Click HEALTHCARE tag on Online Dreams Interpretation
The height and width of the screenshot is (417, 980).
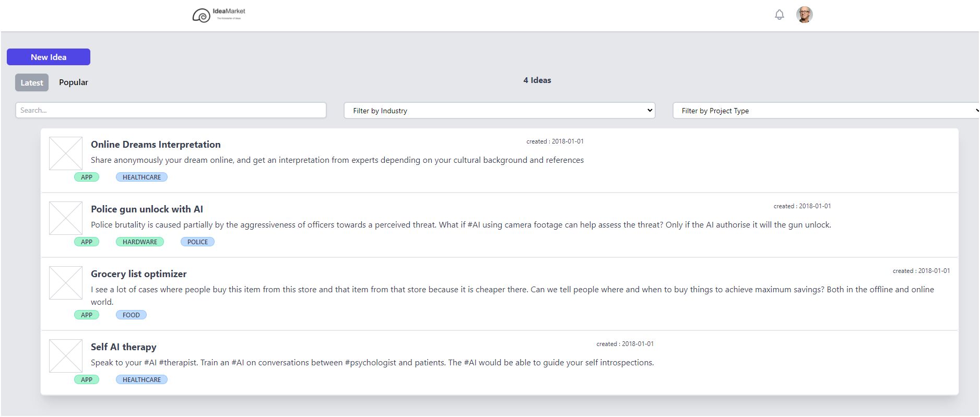click(x=141, y=177)
